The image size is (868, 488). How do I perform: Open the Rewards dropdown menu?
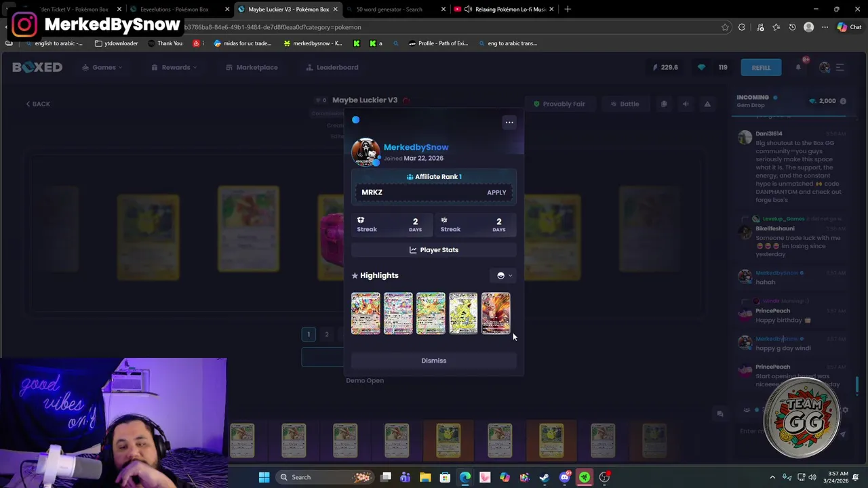pos(175,67)
